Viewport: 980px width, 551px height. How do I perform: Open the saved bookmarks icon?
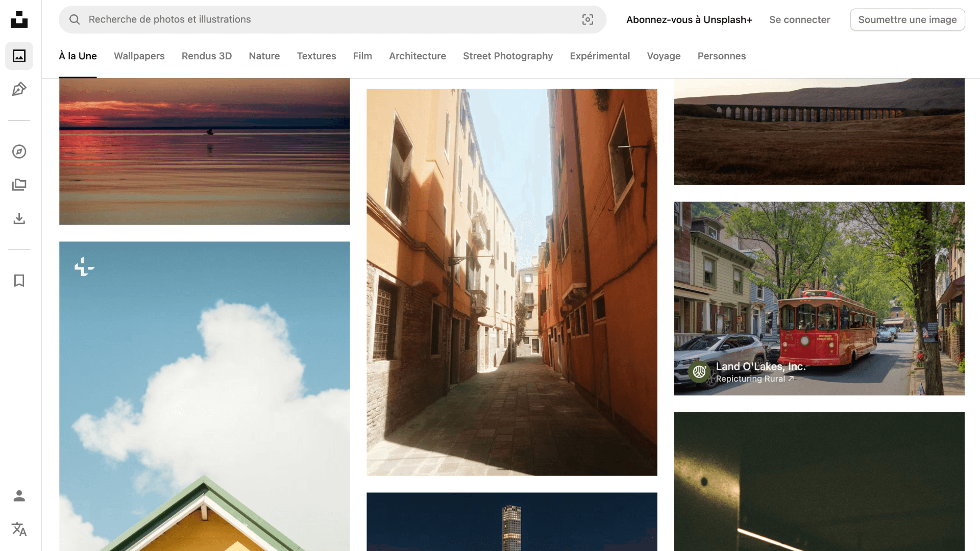[19, 281]
